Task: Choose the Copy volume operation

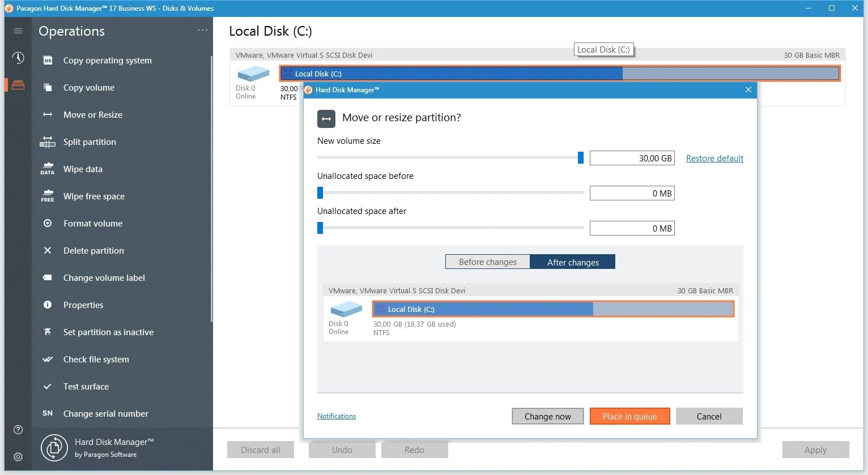Action: click(x=89, y=88)
